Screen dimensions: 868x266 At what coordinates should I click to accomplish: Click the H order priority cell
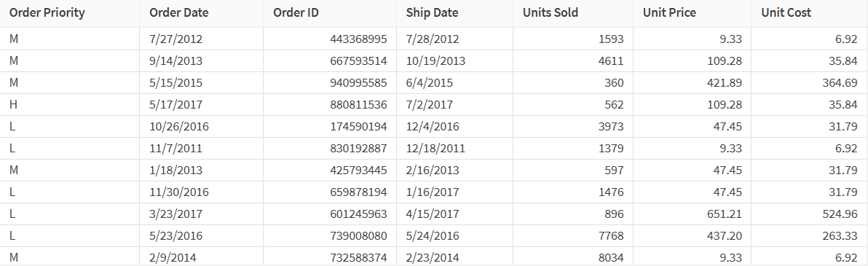(x=70, y=105)
